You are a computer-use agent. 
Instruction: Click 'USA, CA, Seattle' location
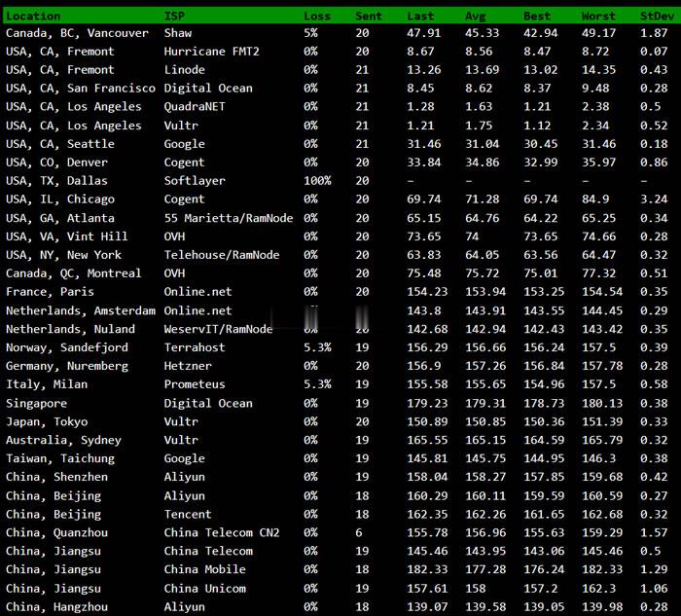tap(60, 144)
